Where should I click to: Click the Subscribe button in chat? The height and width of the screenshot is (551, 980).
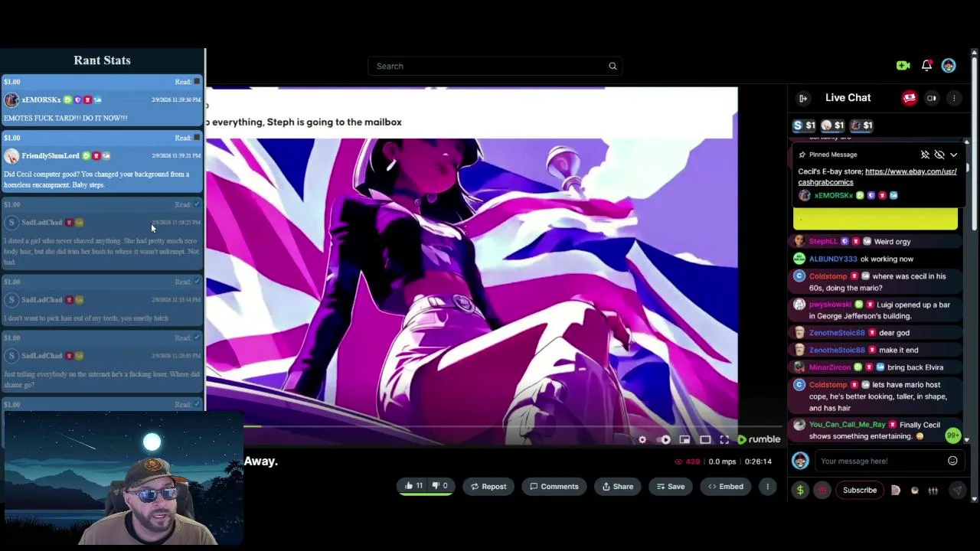[860, 491]
